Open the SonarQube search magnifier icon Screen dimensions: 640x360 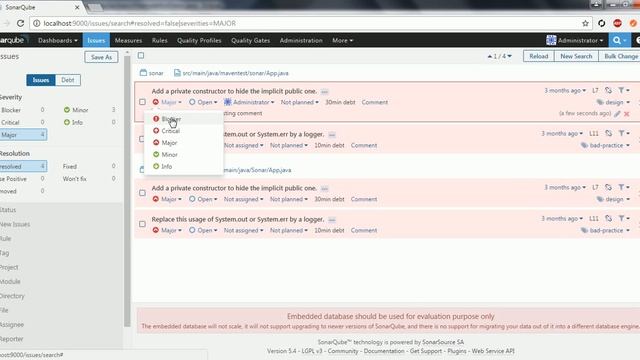pos(617,40)
